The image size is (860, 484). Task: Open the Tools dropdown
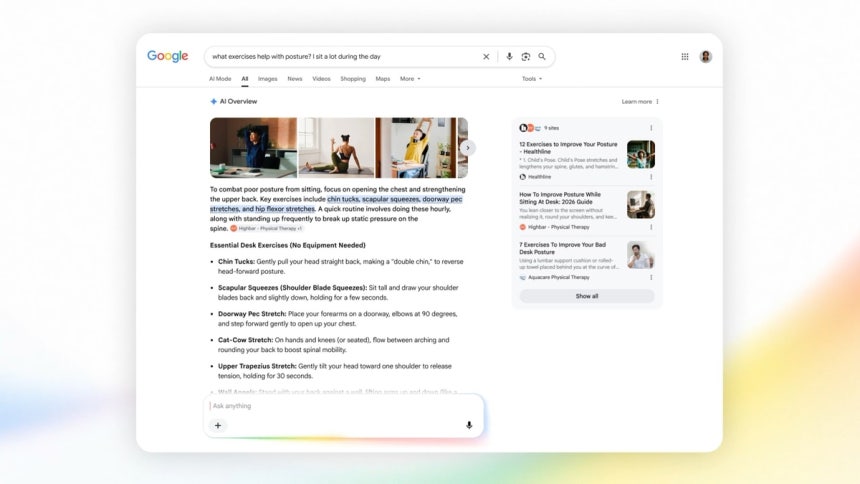tap(531, 79)
